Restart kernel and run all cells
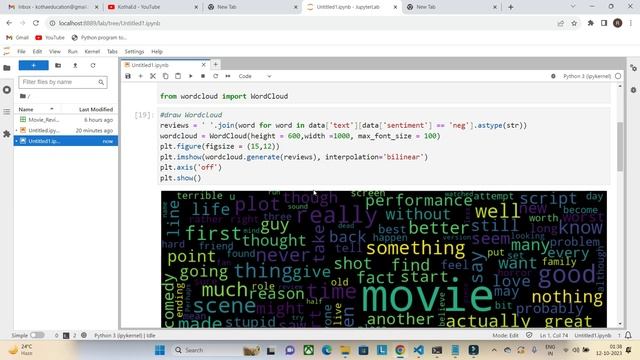 point(228,76)
